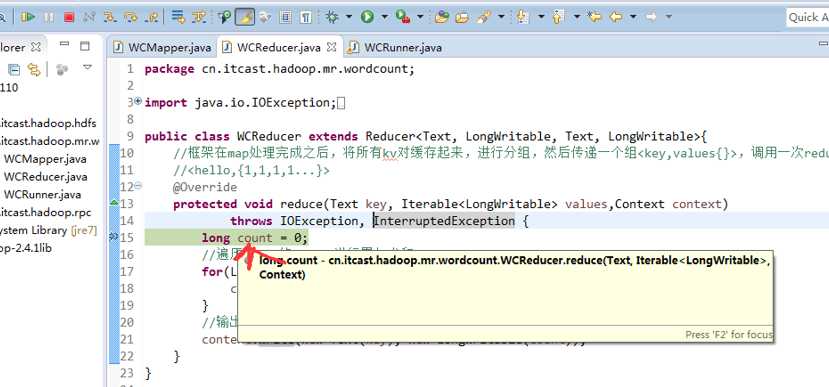
Task: Close the WCReducer.java tab
Action: click(x=331, y=47)
